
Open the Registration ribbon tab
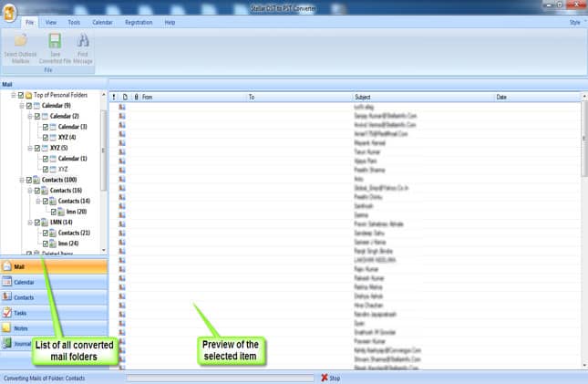pyautogui.click(x=139, y=23)
